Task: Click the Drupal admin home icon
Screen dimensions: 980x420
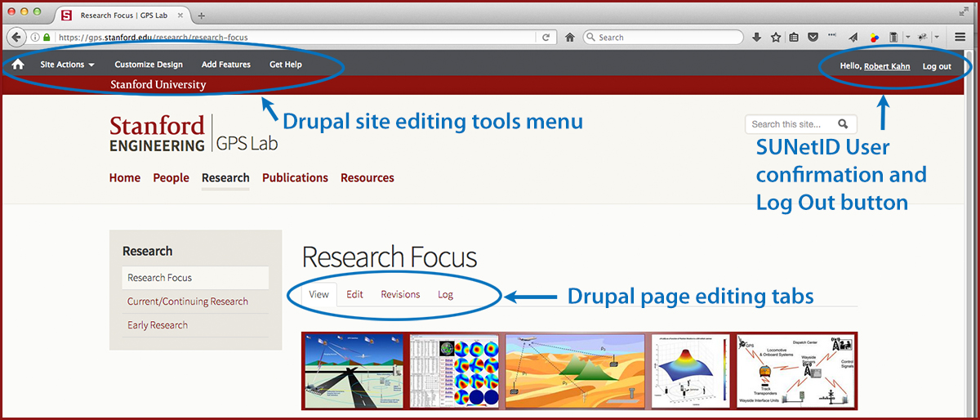Action: tap(18, 65)
